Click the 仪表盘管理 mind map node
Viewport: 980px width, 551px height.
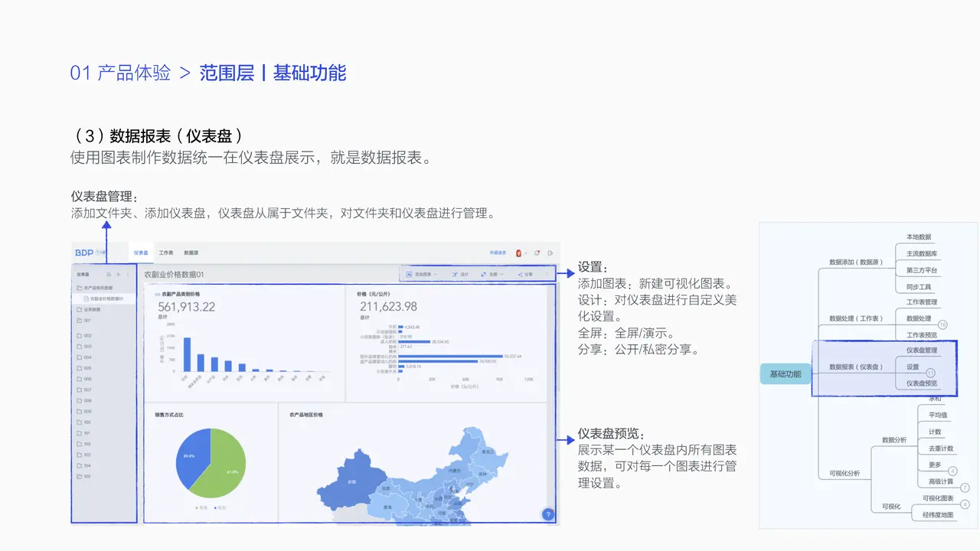tap(922, 350)
